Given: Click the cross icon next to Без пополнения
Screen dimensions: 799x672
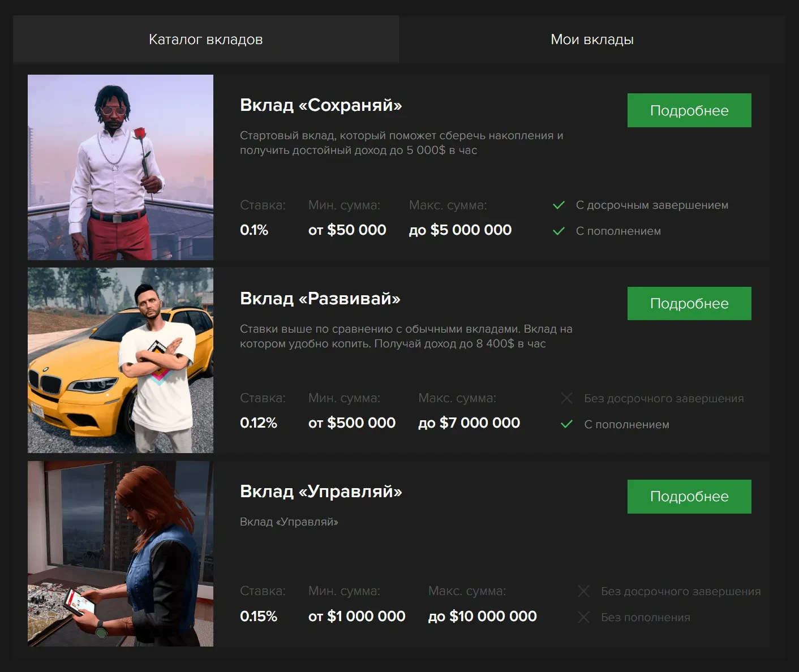Looking at the screenshot, I should point(583,617).
